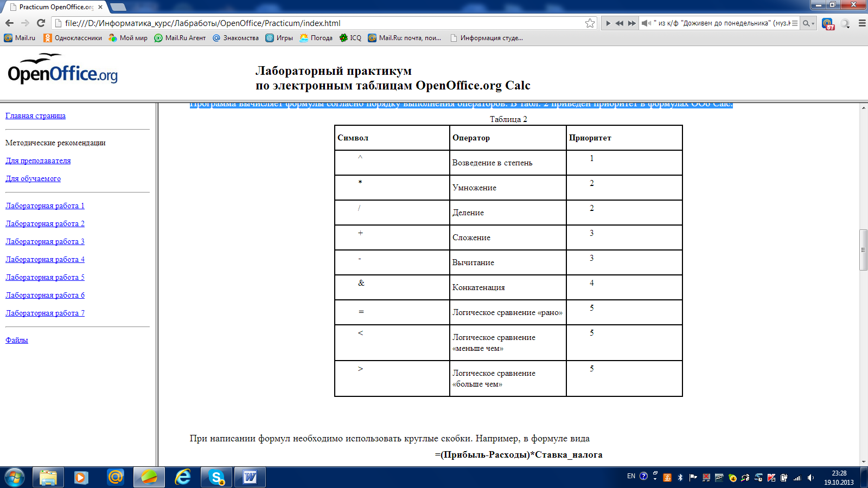Image resolution: width=868 pixels, height=488 pixels.
Task: Open the player search dropdown
Action: click(x=808, y=23)
